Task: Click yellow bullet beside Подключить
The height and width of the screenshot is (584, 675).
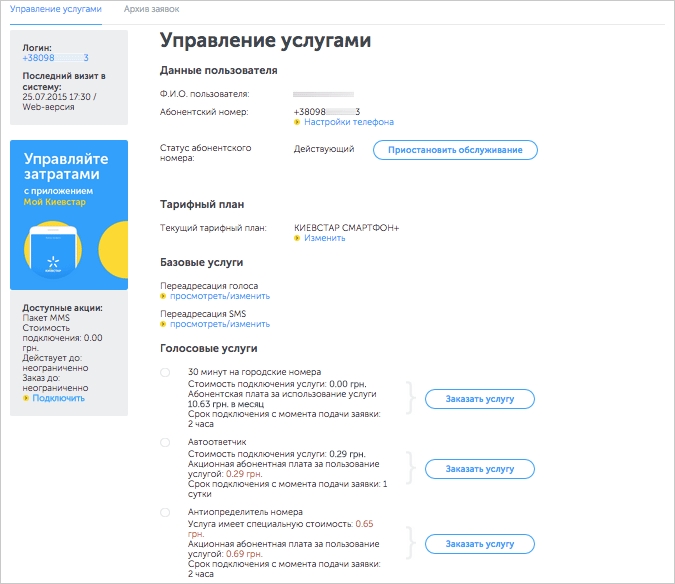Action: point(26,398)
